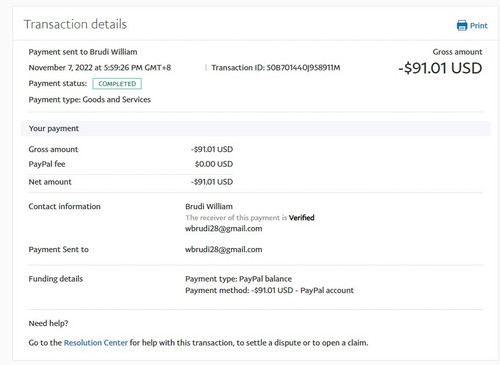Click 'Payment type: Goods and Services'

point(90,100)
